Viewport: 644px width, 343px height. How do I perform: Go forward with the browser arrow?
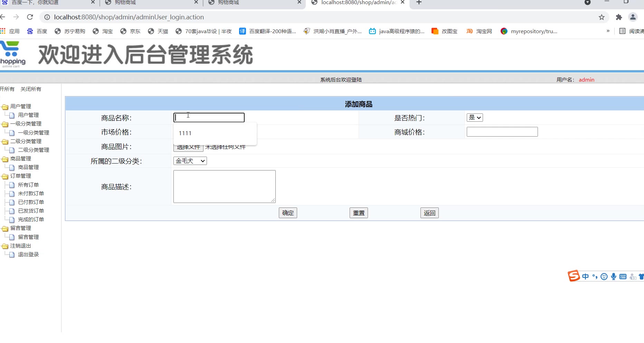coord(16,17)
